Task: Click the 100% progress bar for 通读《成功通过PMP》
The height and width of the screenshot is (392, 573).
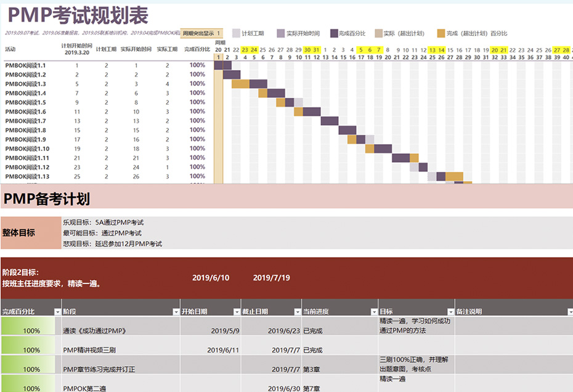Action: (31, 331)
